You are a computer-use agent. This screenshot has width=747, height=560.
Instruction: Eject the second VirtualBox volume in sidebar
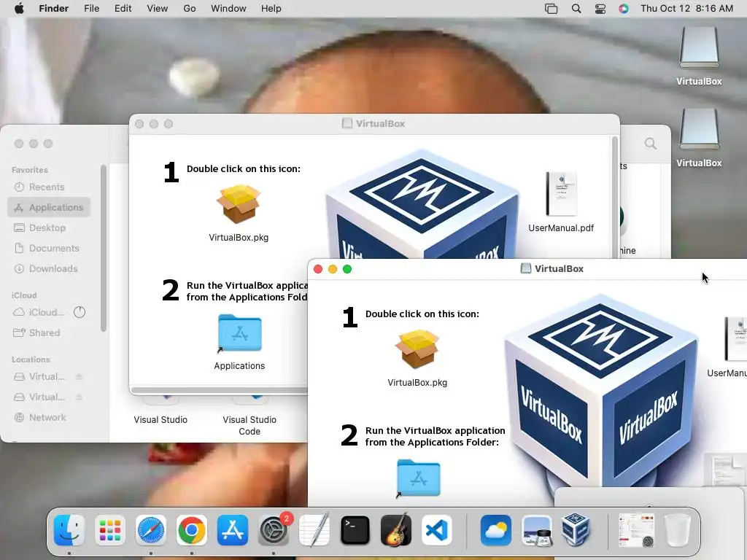79,397
